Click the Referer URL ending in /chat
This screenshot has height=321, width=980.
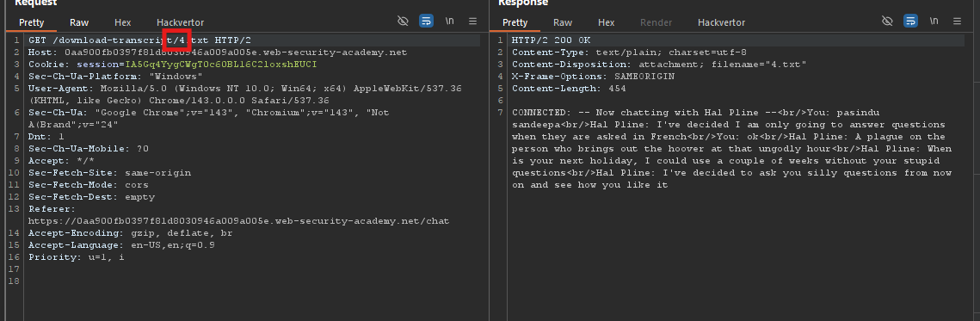pyautogui.click(x=238, y=221)
